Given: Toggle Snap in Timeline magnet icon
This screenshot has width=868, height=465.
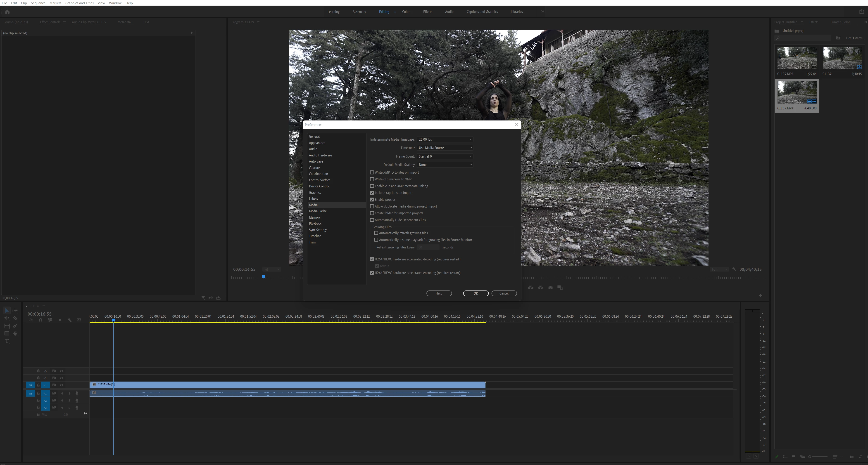Looking at the screenshot, I should 40,320.
